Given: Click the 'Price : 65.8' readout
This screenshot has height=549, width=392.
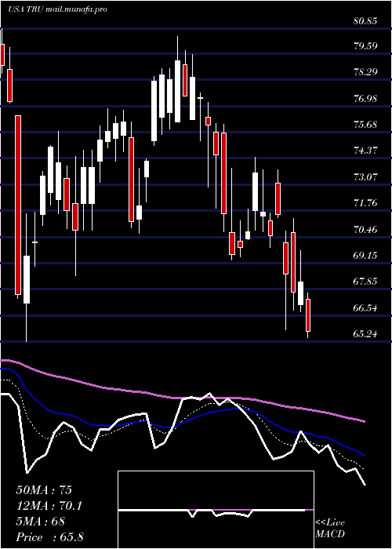Looking at the screenshot, I should point(49,537).
